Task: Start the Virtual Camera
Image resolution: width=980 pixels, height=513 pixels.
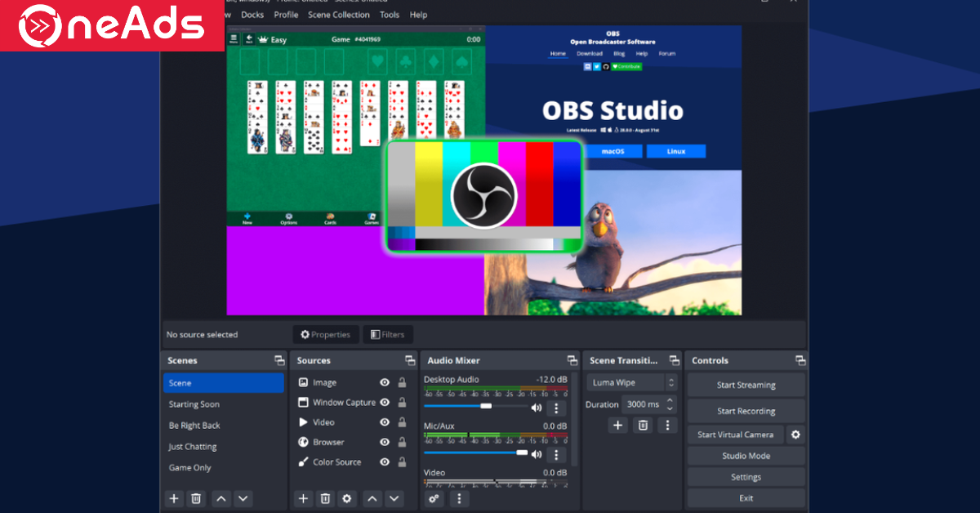Action: click(736, 435)
